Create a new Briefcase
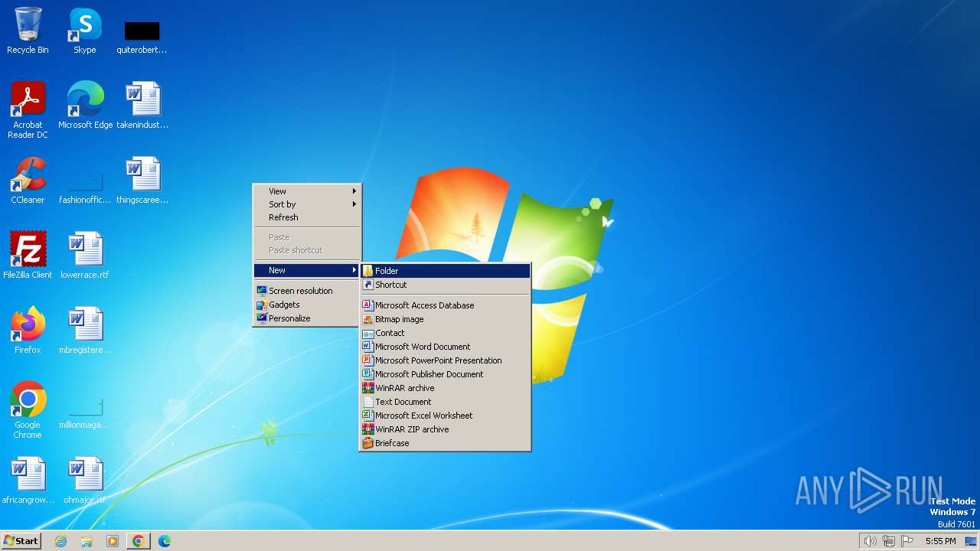 (445, 443)
